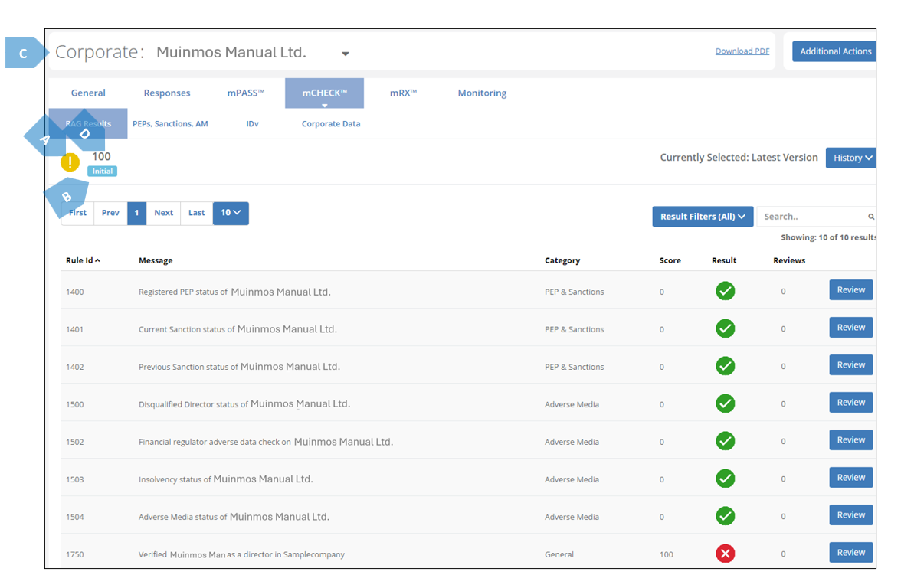
Task: Switch to the Monitoring tab
Action: pos(482,93)
